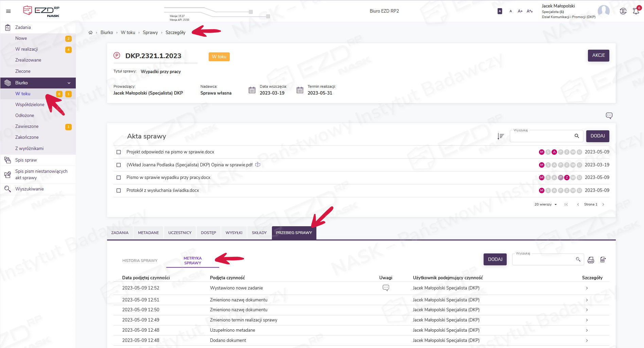Click the AKCJE button
The width and height of the screenshot is (644, 348).
click(x=598, y=55)
